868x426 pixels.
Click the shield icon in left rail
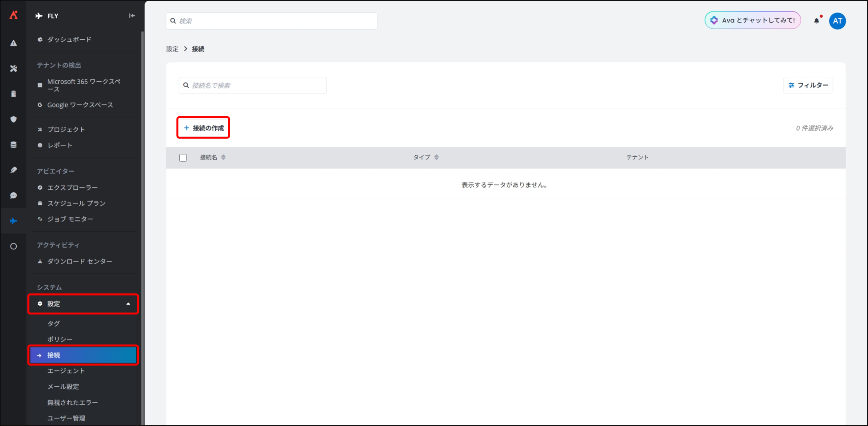coord(14,119)
